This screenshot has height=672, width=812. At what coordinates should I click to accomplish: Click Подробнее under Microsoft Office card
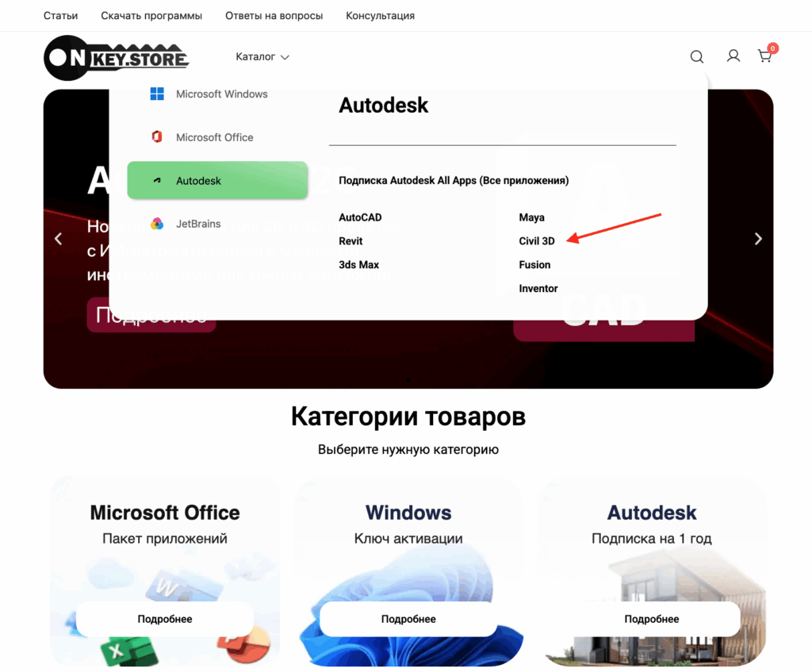point(165,619)
